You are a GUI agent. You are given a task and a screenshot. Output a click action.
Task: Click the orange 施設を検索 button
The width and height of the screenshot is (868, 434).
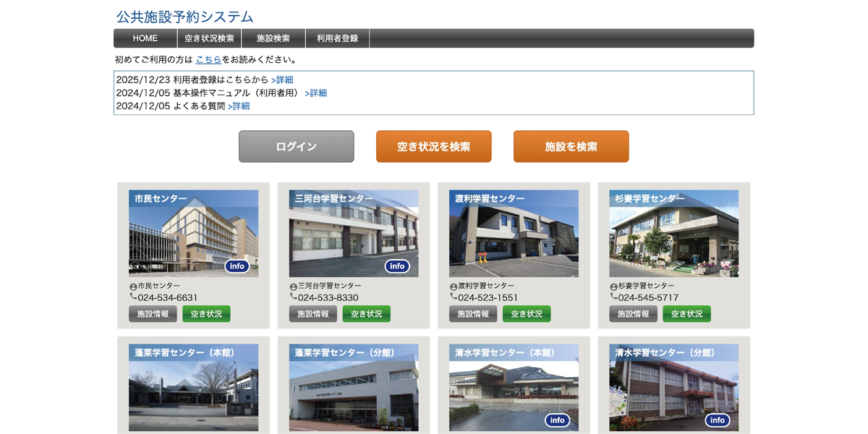click(571, 146)
